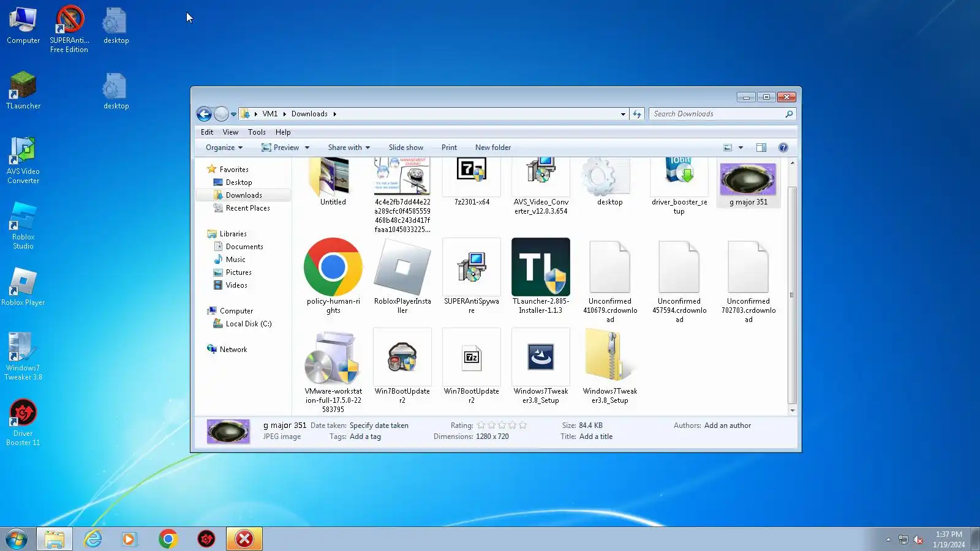
Task: Open the Preview dropdown arrow
Action: [x=307, y=148]
